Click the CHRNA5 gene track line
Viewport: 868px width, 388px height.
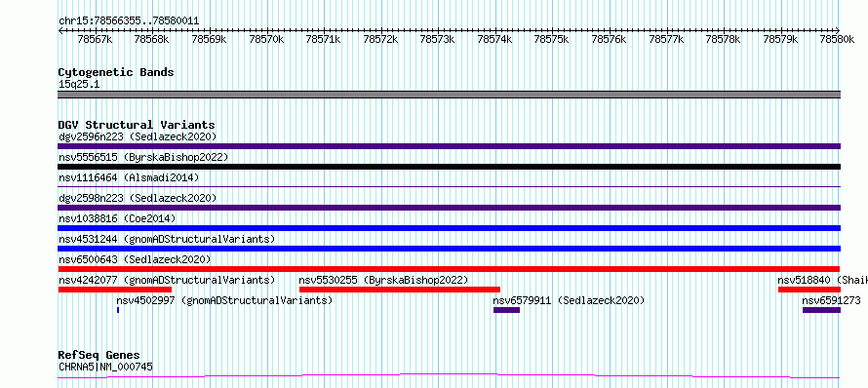click(450, 376)
